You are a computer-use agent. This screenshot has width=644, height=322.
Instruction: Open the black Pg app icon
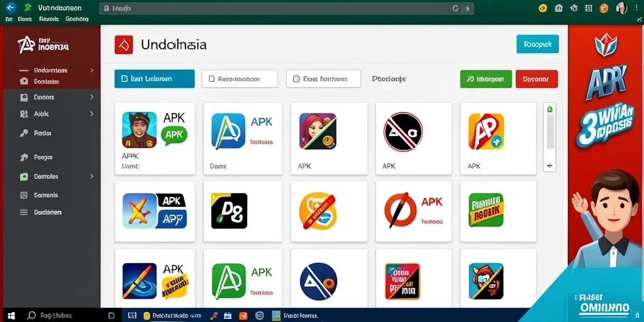click(229, 211)
